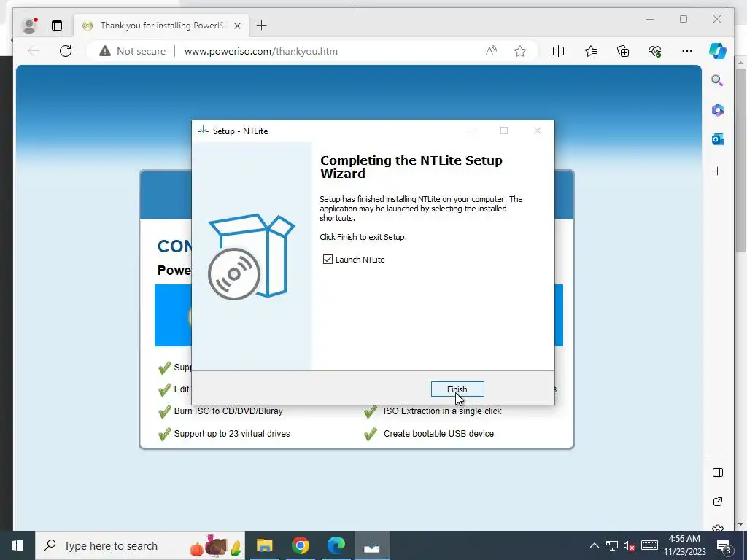Open Google Chrome from the taskbar
The height and width of the screenshot is (560, 747).
300,545
